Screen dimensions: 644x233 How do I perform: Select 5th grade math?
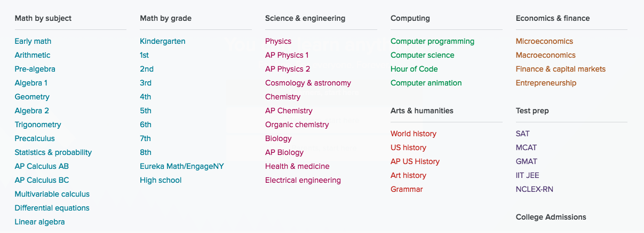tap(146, 111)
